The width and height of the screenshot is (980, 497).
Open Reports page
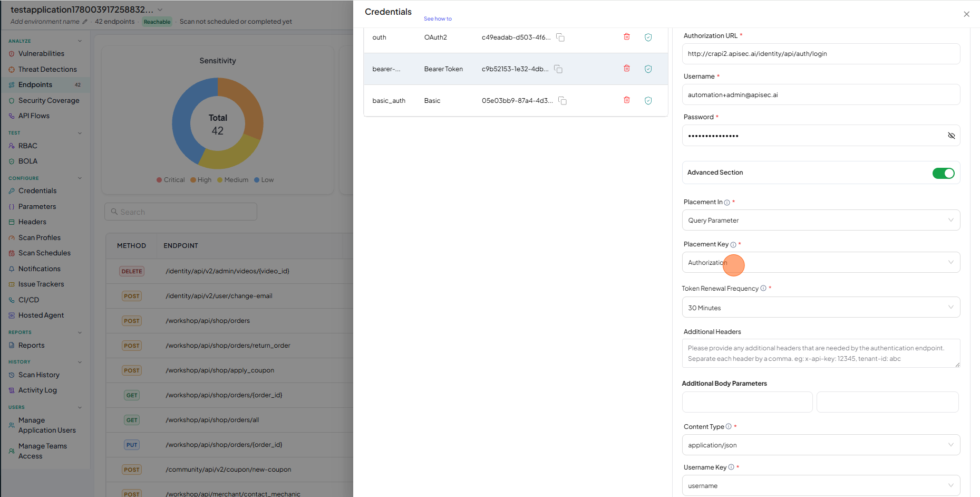[x=32, y=346]
